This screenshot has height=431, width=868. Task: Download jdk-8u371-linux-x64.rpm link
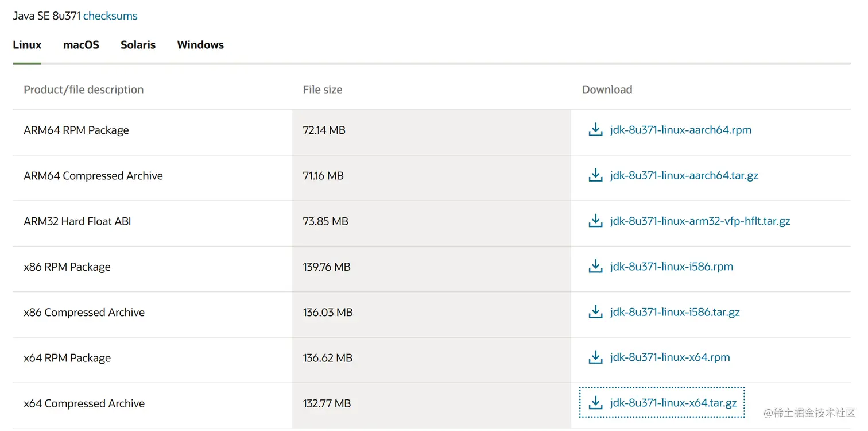[670, 357]
